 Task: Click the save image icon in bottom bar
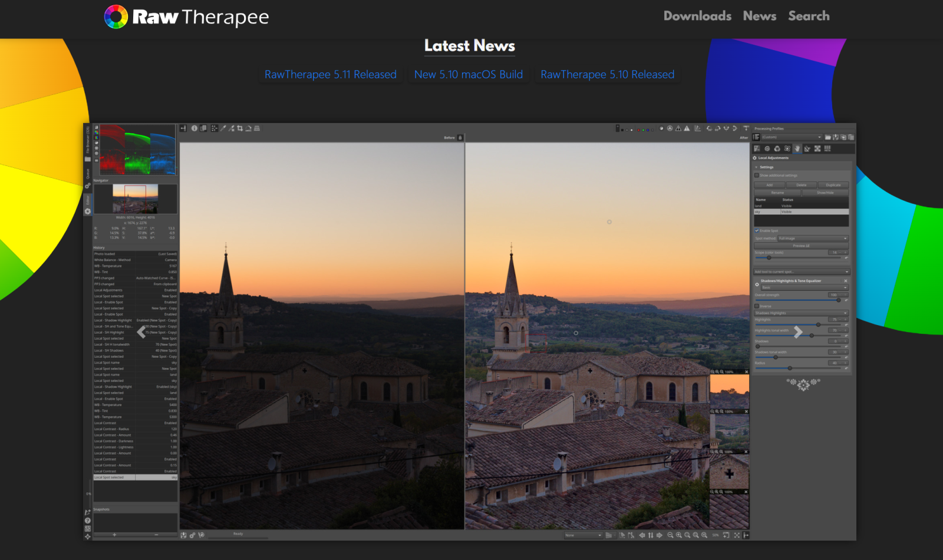tap(183, 535)
